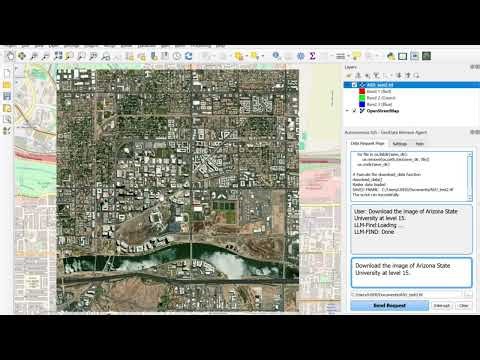Viewport: 480px width, 360px height.
Task: Open the Processing Toolbox gear icon
Action: coord(300,56)
